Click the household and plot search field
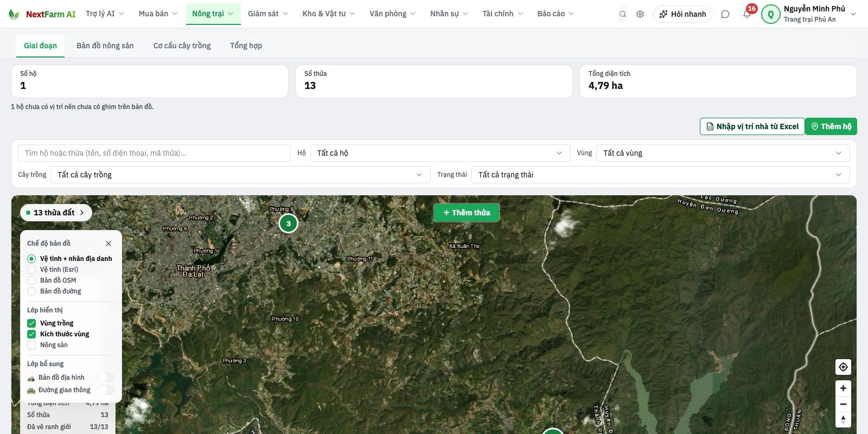Screen dimensions: 868x434 click(x=154, y=153)
